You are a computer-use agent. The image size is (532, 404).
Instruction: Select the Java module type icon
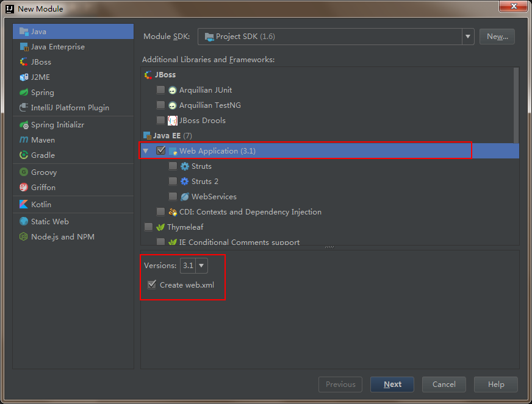[24, 32]
